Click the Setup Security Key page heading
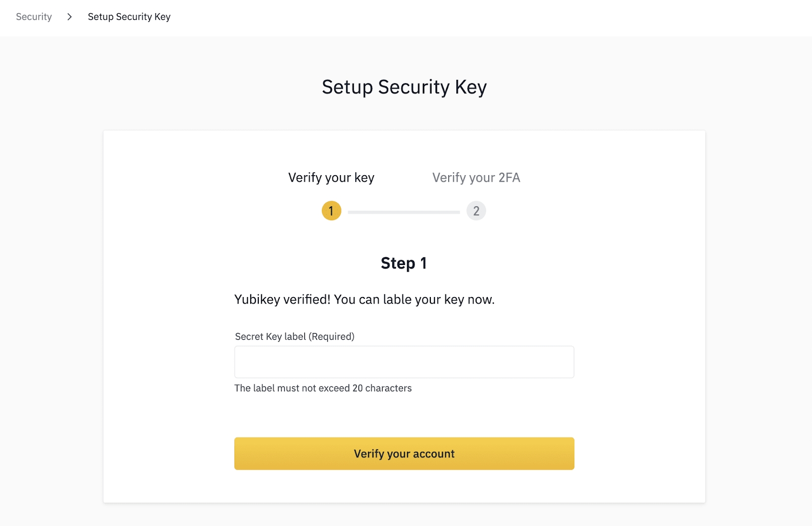The width and height of the screenshot is (812, 526). pos(404,87)
